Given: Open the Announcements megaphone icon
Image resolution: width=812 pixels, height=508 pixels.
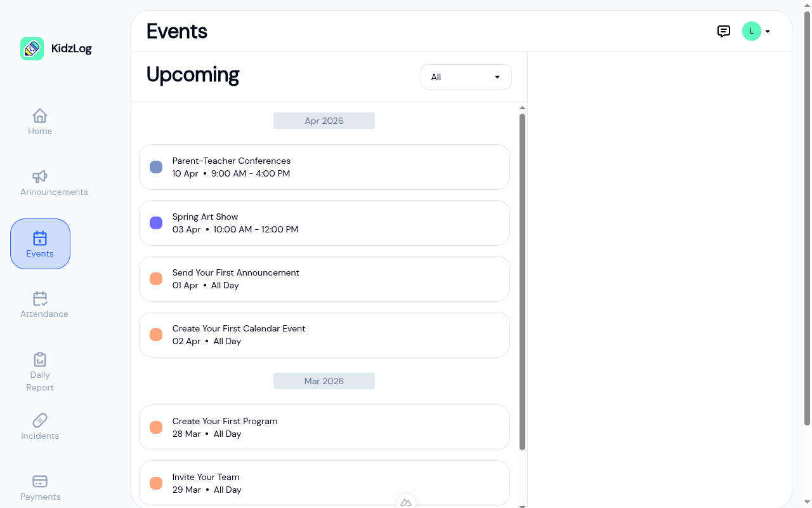Looking at the screenshot, I should pos(40,177).
